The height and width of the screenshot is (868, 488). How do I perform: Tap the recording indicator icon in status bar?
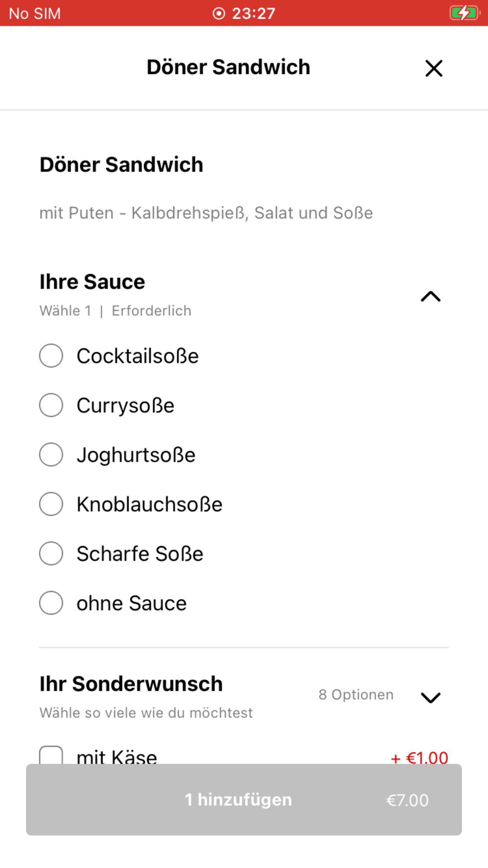coord(219,13)
